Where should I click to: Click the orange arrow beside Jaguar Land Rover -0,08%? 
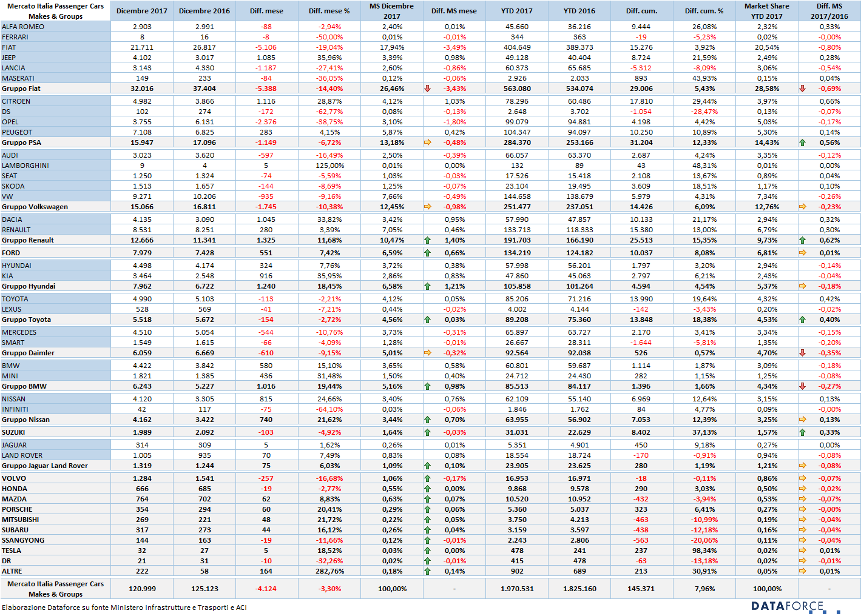802,466
